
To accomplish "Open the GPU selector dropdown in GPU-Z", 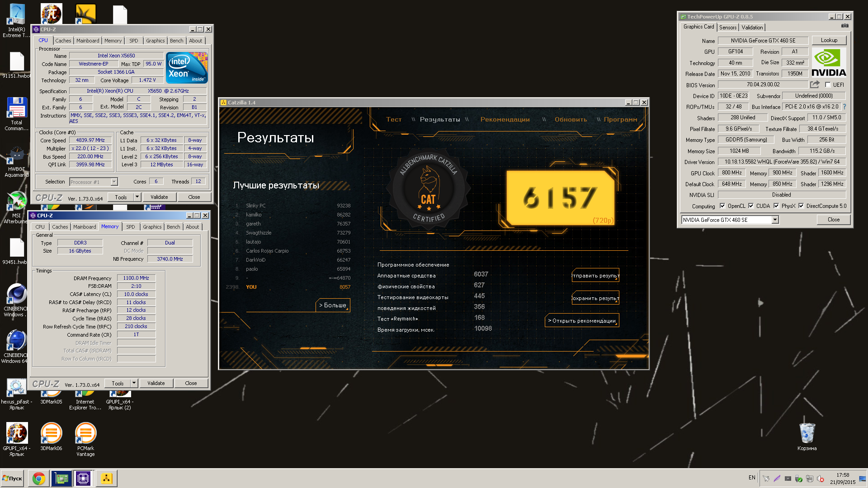I will (775, 220).
